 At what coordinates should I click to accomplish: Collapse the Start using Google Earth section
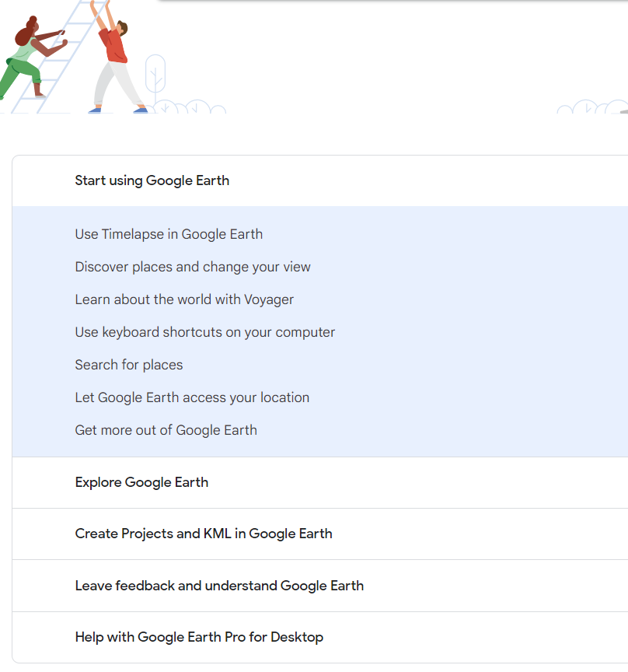[320, 181]
